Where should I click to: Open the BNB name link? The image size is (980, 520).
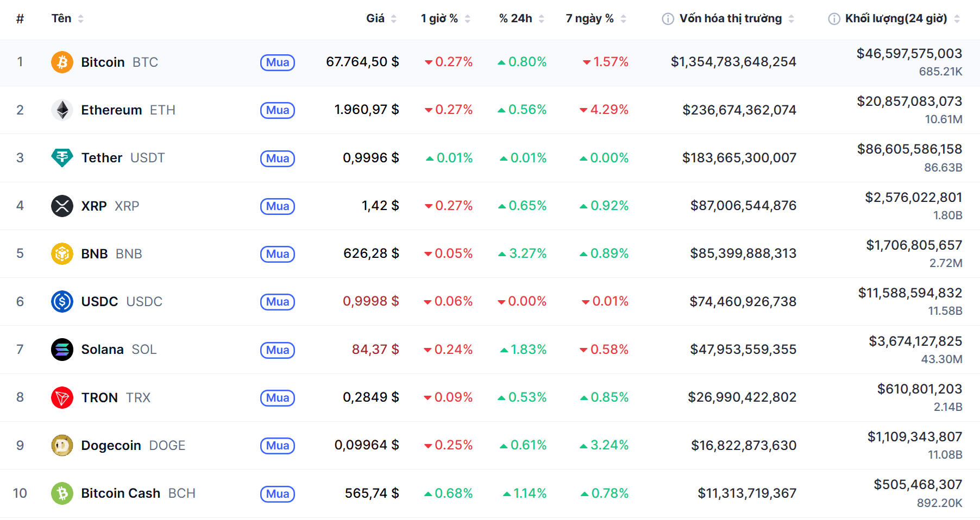[111, 254]
